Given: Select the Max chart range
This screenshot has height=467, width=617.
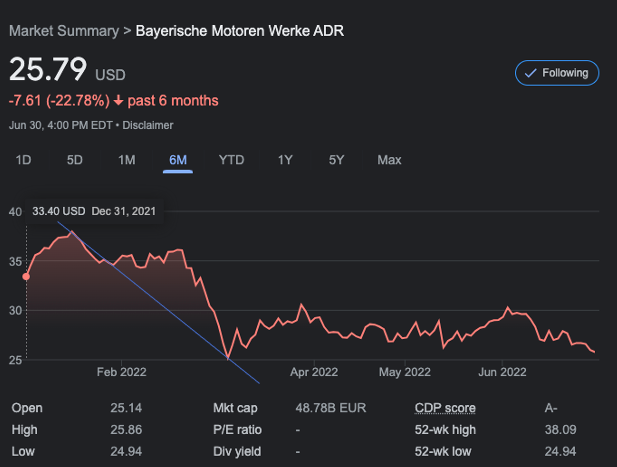Looking at the screenshot, I should click(x=389, y=160).
